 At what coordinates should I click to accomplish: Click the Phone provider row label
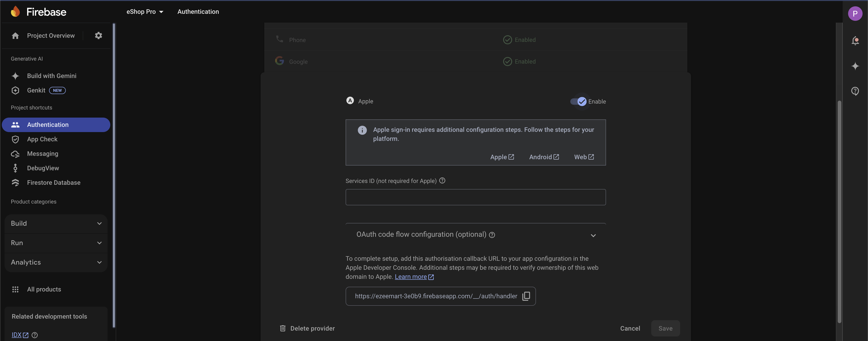[x=297, y=40]
